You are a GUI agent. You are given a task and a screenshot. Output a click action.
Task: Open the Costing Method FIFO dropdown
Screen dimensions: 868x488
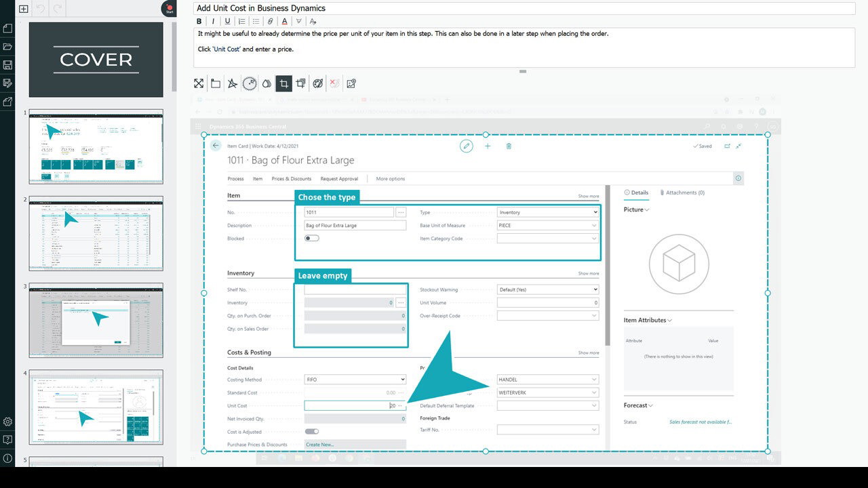coord(355,380)
